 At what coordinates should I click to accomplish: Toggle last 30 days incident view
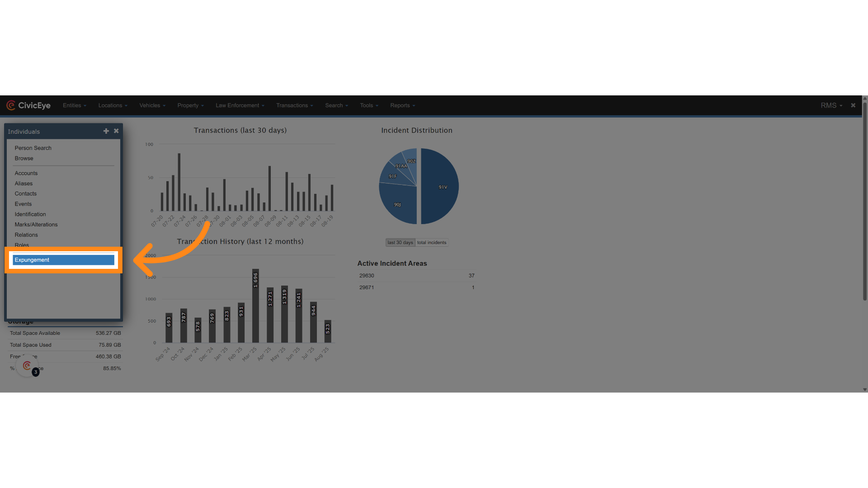400,243
